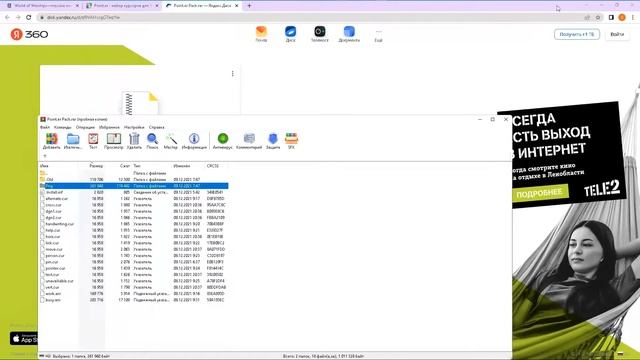640x360 pixels.
Task: Open the Файл menu in WinRAR
Action: point(45,127)
